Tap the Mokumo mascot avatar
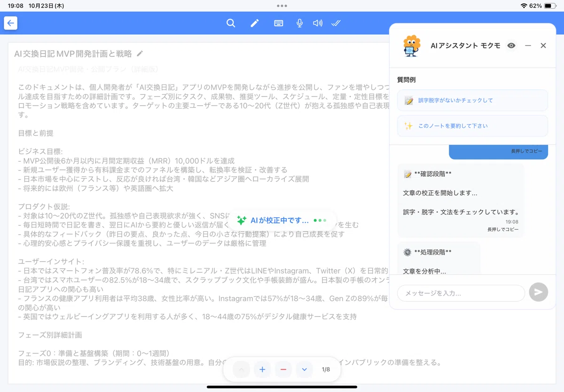Viewport: 564px width, 392px height. pos(411,46)
